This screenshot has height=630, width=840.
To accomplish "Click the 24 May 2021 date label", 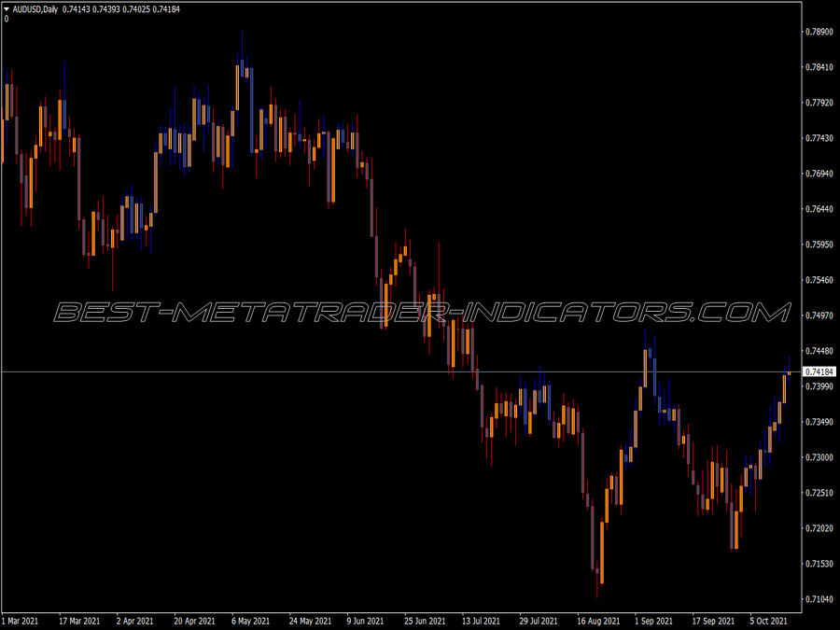I will [x=310, y=621].
